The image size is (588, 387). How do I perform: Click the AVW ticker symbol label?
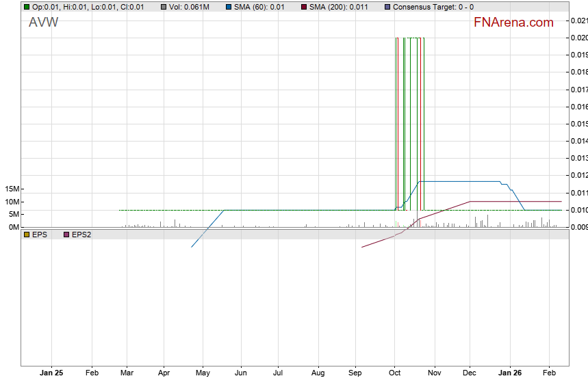tap(44, 23)
